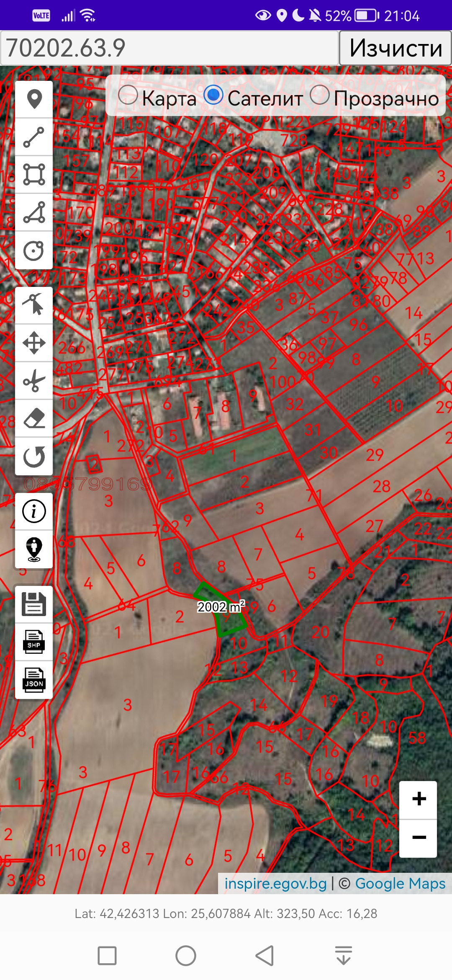Activate the rectangle draw tool
The height and width of the screenshot is (980, 452).
click(x=34, y=175)
